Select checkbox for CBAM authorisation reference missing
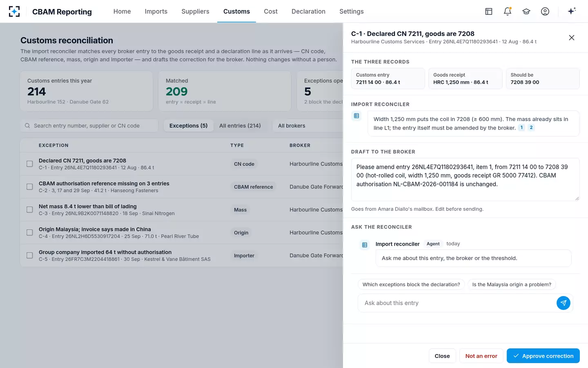This screenshot has height=368, width=588. coord(30,187)
